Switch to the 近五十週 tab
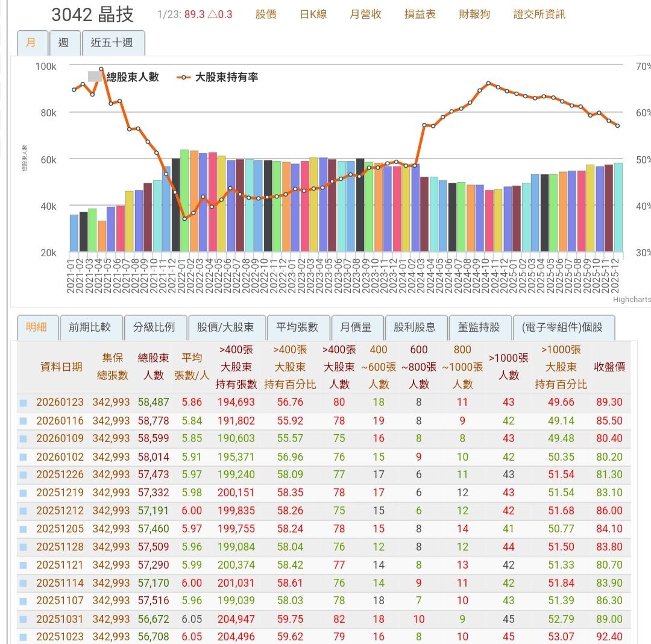Screen dimensions: 651x644 (113, 43)
